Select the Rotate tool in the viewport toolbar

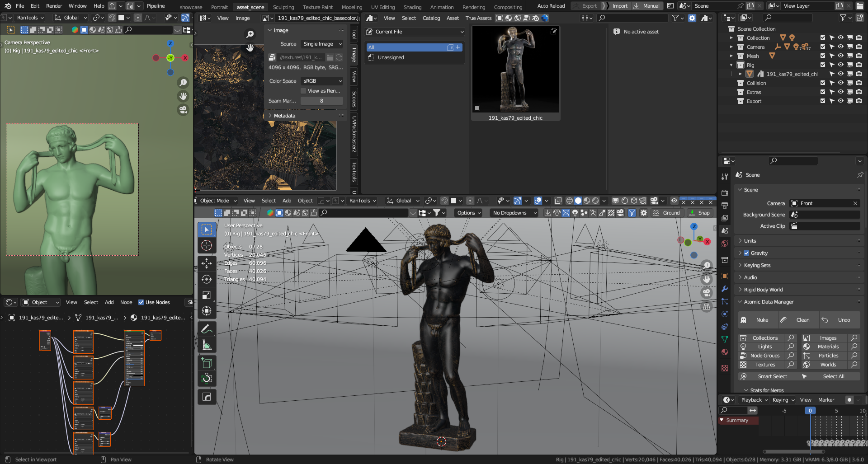tap(207, 279)
